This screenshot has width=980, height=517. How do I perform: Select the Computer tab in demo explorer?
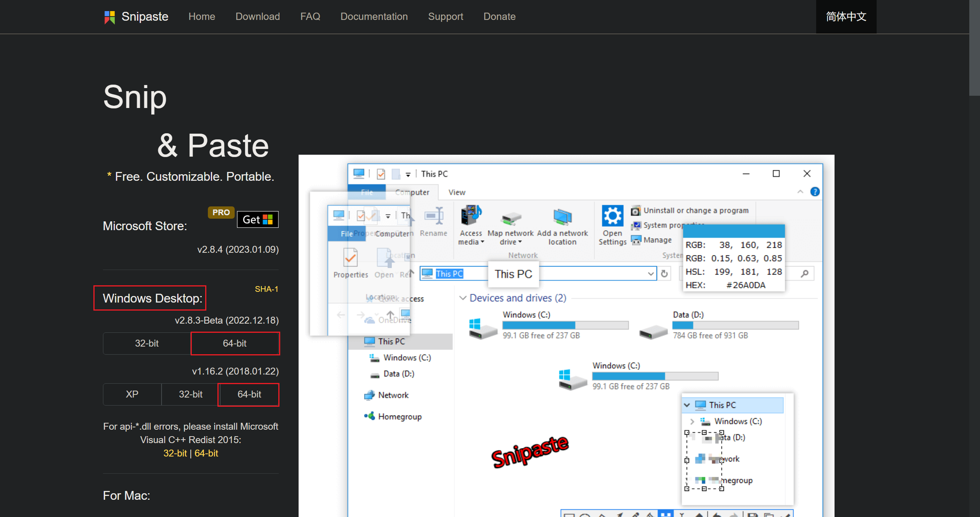click(x=412, y=192)
